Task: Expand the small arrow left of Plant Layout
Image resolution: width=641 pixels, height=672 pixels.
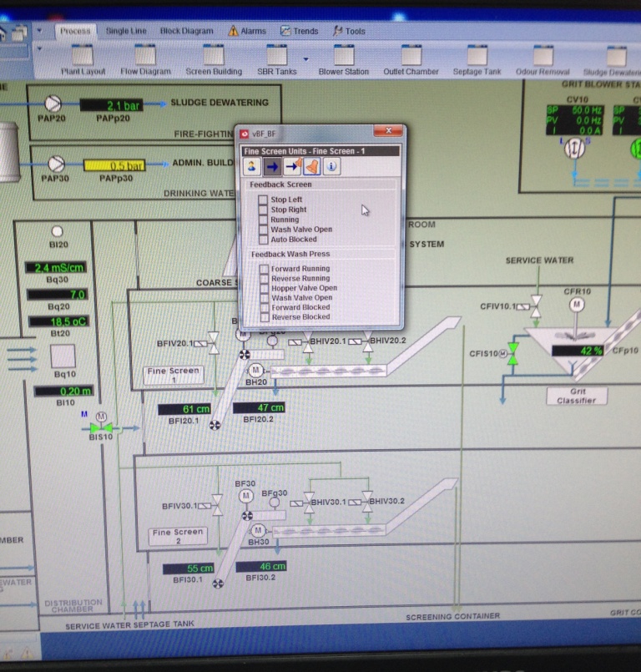Action: click(39, 48)
